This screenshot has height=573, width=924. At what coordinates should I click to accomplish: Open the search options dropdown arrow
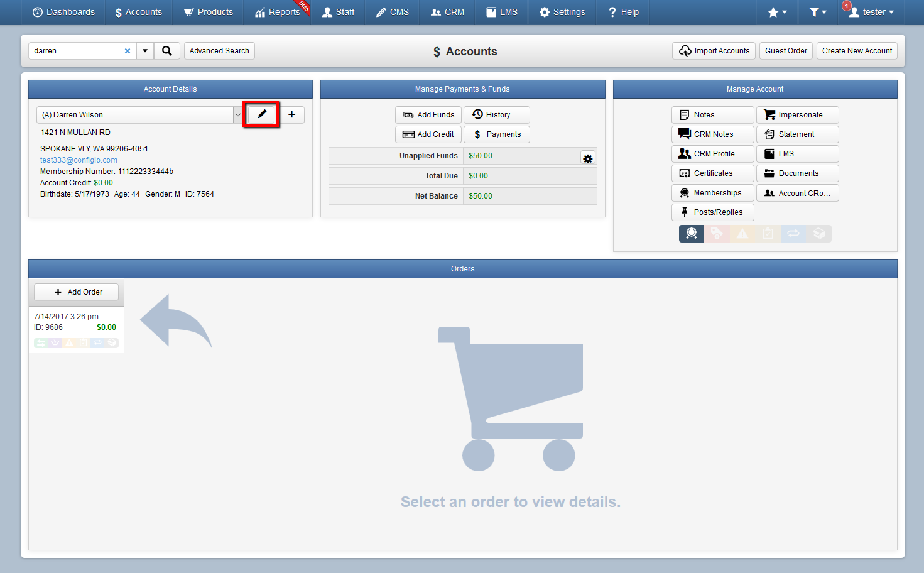coord(145,51)
